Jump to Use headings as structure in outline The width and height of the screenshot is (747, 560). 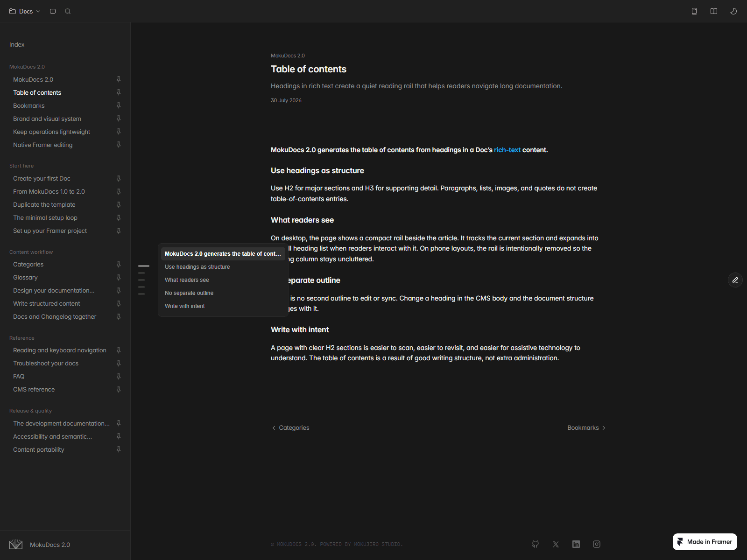coord(223,267)
